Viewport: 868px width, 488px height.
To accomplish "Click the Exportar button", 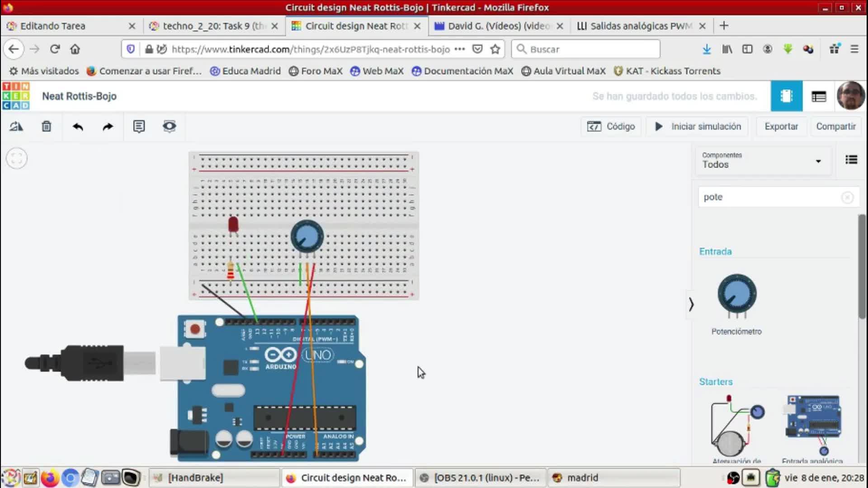I will pyautogui.click(x=781, y=127).
